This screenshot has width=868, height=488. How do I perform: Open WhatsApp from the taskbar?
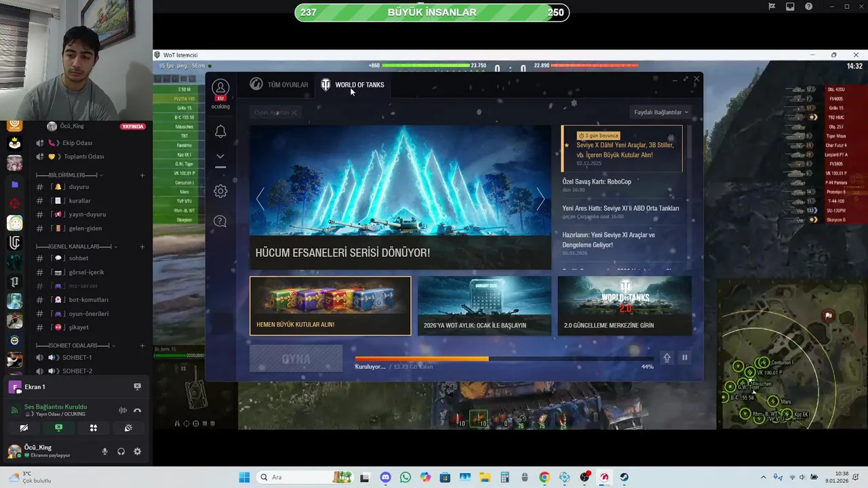tap(406, 477)
